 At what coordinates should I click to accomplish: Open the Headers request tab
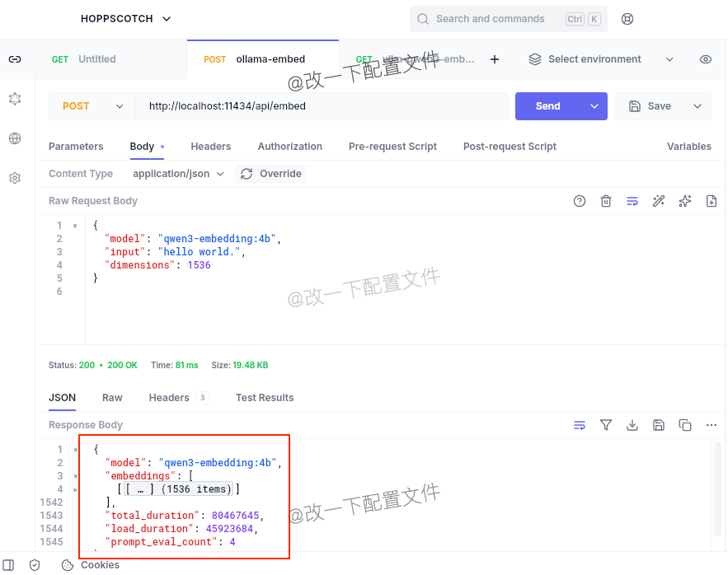coord(211,147)
